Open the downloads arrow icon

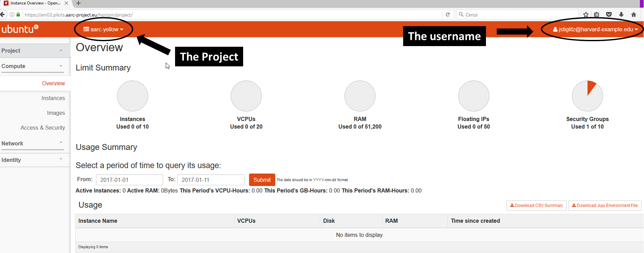tap(621, 14)
